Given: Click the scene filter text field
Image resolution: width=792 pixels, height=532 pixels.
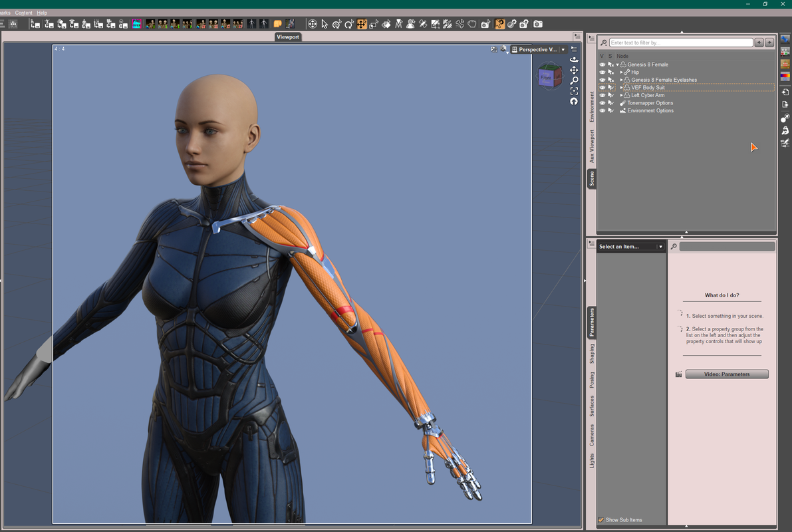Looking at the screenshot, I should 681,43.
